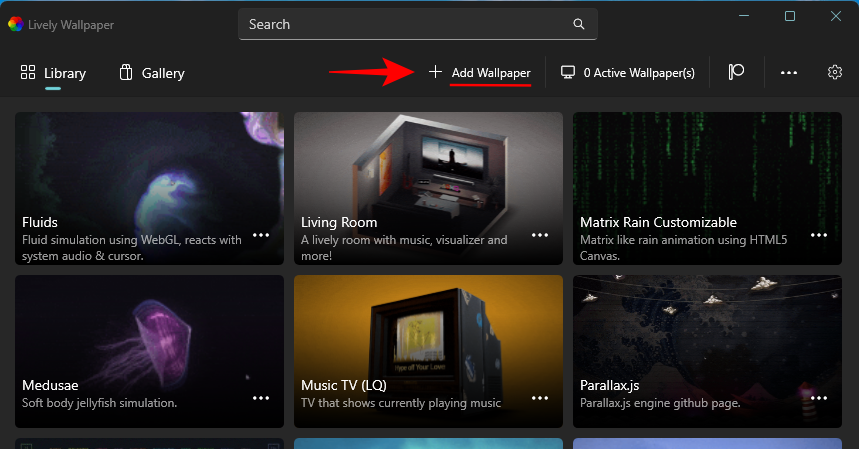859x449 pixels.
Task: Open options menu for Parallax.js wallpaper
Action: (818, 398)
